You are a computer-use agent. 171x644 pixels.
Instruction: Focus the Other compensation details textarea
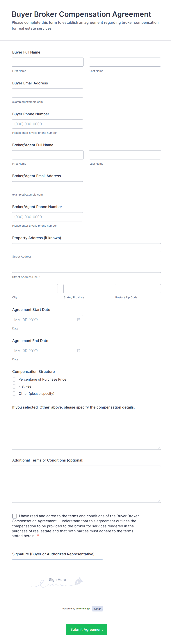point(86,431)
